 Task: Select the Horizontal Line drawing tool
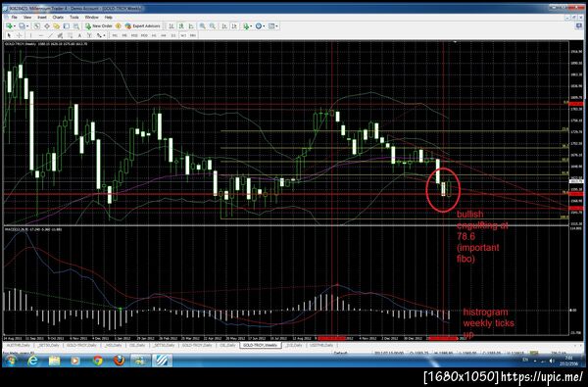click(41, 35)
